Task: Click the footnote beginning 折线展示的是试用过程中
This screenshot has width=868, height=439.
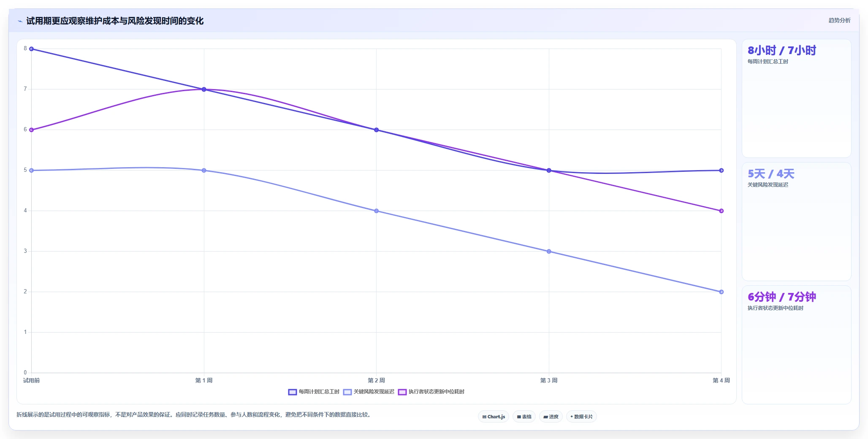Action: 194,415
